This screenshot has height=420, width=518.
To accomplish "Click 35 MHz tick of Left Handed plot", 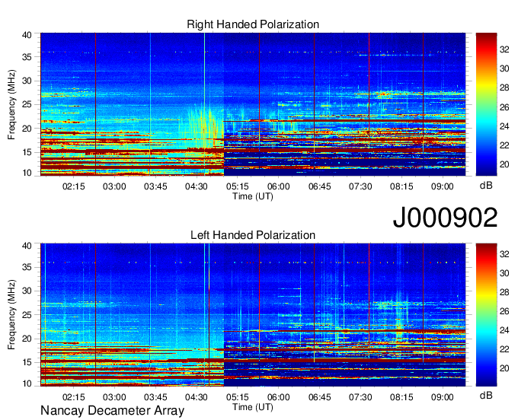I will [x=27, y=267].
